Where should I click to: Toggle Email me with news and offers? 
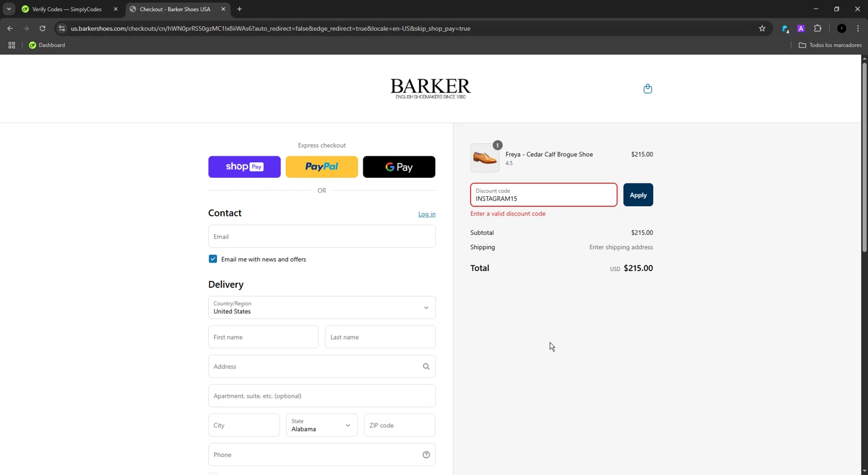(213, 259)
